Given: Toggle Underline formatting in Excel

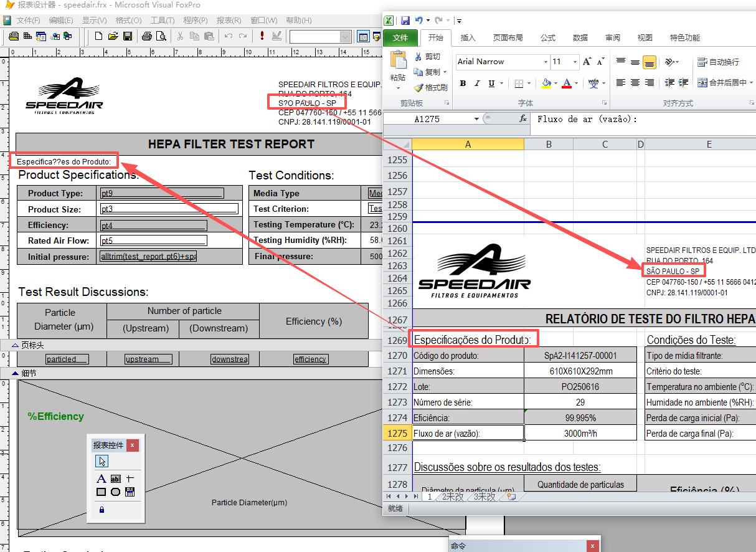Looking at the screenshot, I should point(491,83).
